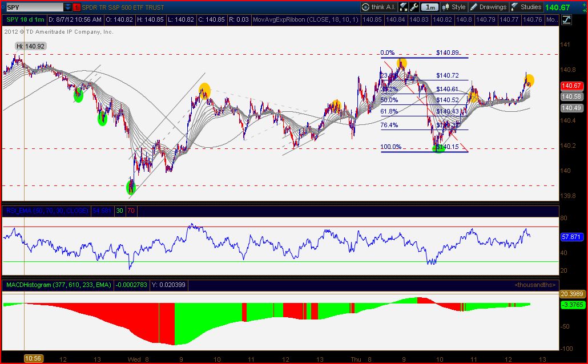588x364 pixels.
Task: Click the H: 140.85 high value
Action: click(150, 19)
